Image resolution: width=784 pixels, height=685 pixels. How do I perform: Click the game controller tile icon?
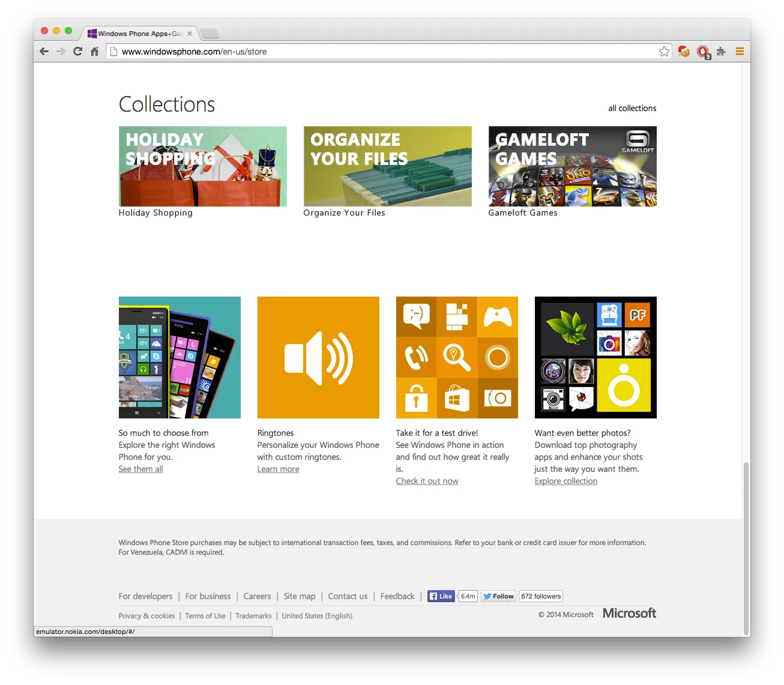[x=498, y=316]
